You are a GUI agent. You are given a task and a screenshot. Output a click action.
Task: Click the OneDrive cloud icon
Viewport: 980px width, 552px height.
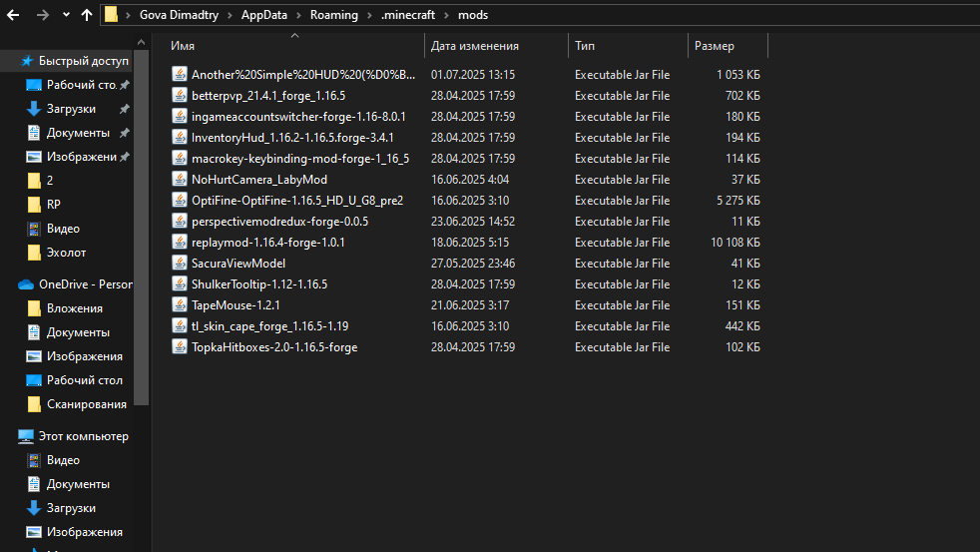click(26, 284)
